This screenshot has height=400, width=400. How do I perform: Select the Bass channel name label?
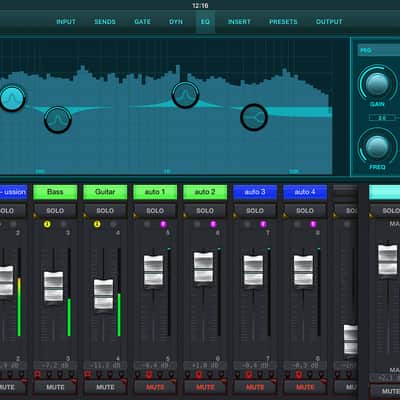coord(55,192)
